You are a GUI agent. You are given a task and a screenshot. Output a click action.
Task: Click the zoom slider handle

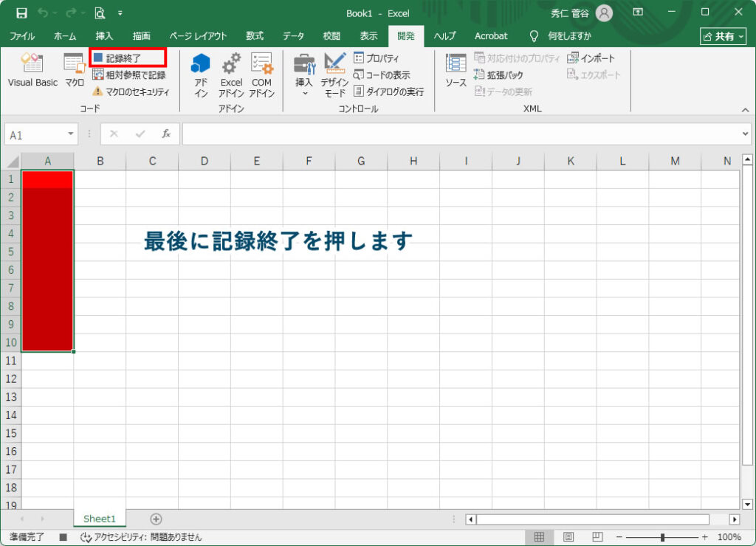point(662,537)
